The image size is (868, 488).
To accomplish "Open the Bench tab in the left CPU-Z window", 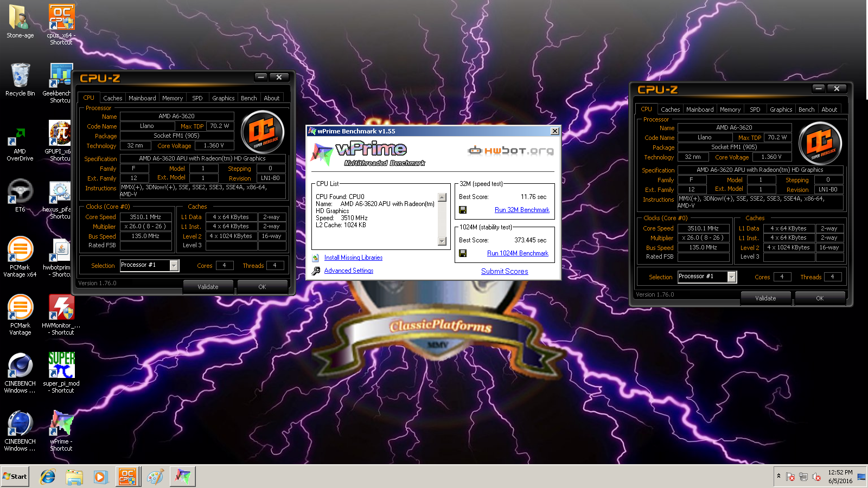I will (249, 98).
